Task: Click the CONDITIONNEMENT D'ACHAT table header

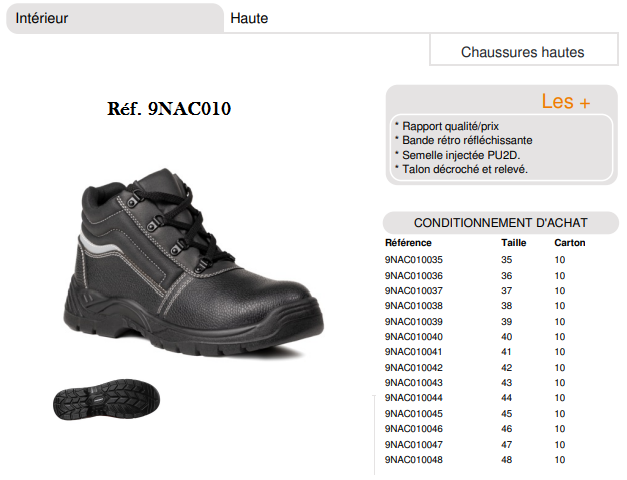Action: pyautogui.click(x=500, y=223)
